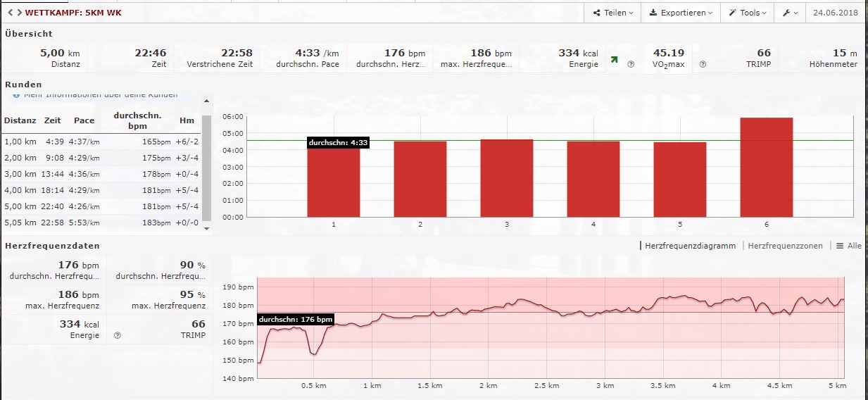Go to previous activity with left arrow
The image size is (868, 400).
point(10,13)
